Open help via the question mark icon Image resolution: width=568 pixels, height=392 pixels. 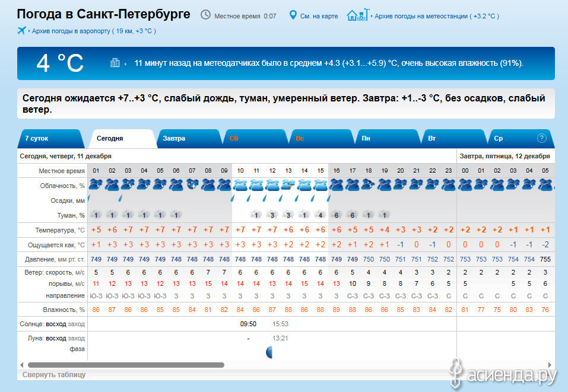tap(541, 138)
